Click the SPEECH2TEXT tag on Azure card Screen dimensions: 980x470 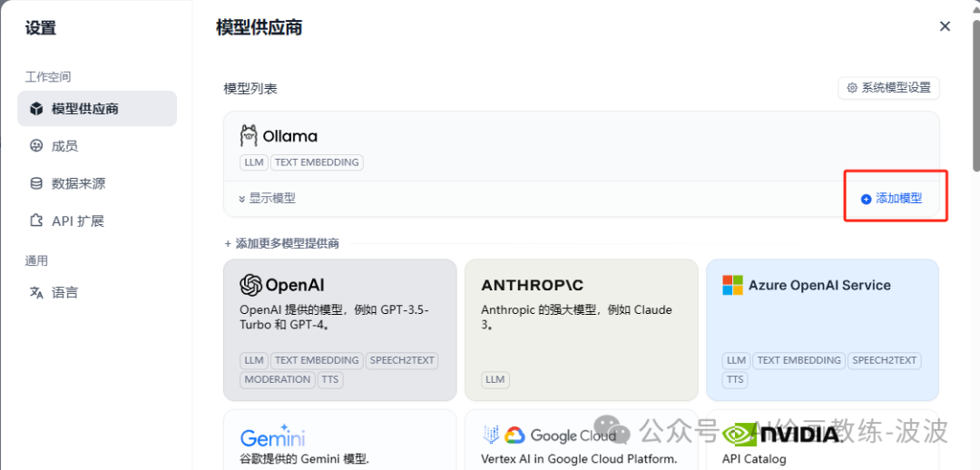(885, 360)
